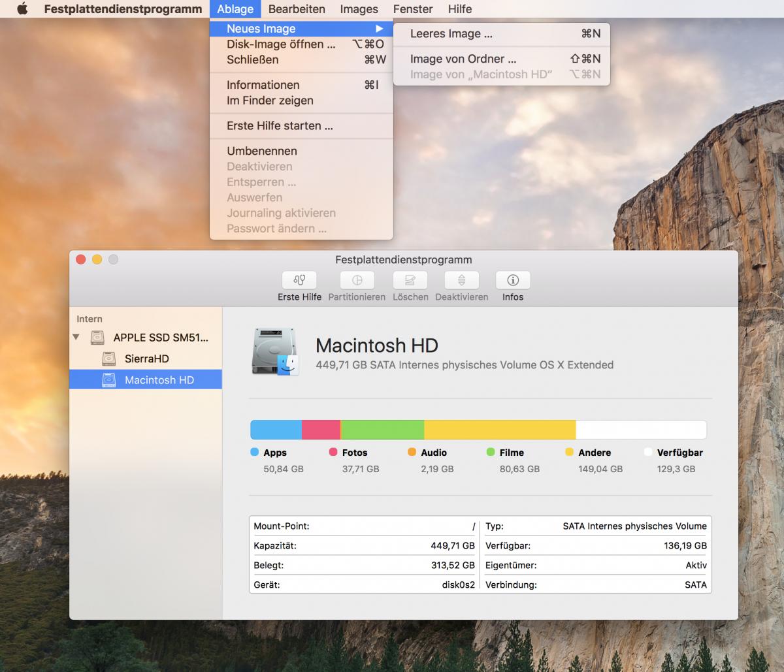Image resolution: width=784 pixels, height=672 pixels.
Task: Click the Verfügbar 129,3 GB value
Action: click(676, 469)
